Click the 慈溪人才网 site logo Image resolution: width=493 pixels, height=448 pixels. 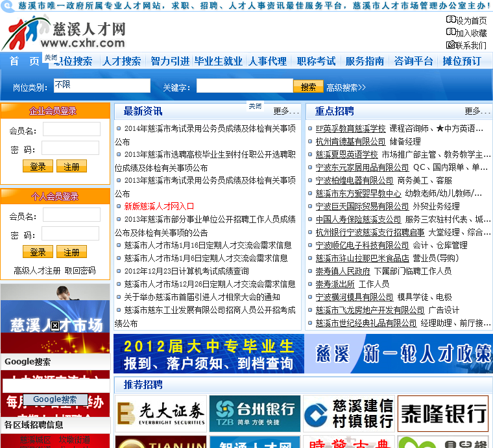pos(64,33)
